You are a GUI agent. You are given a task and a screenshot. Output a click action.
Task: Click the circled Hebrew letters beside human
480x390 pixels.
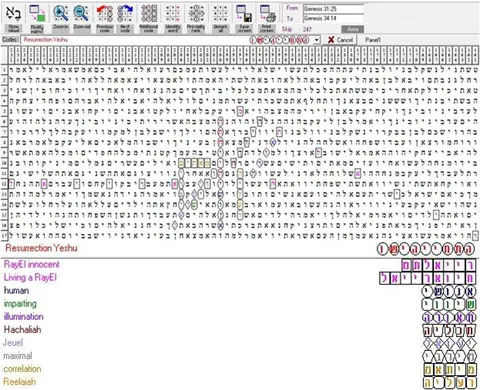click(449, 291)
